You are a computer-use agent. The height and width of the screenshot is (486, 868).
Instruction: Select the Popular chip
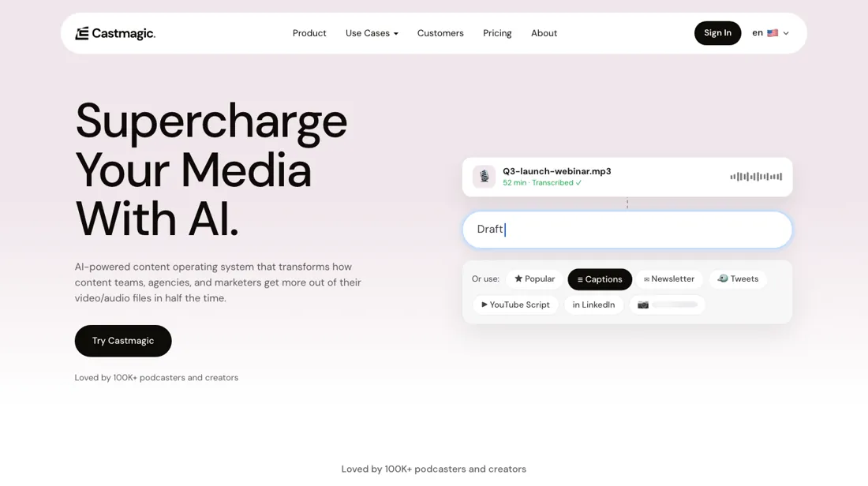click(534, 279)
